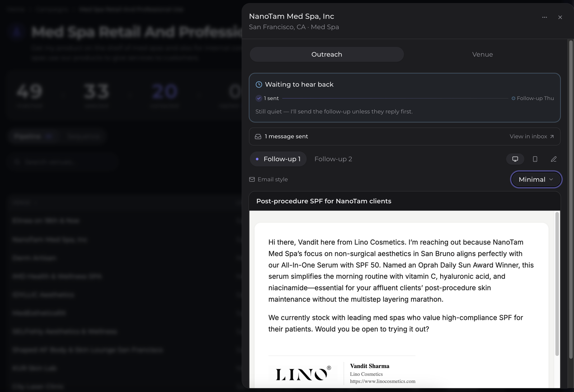Click the pencil edit email icon
The width and height of the screenshot is (574, 392).
(x=554, y=159)
